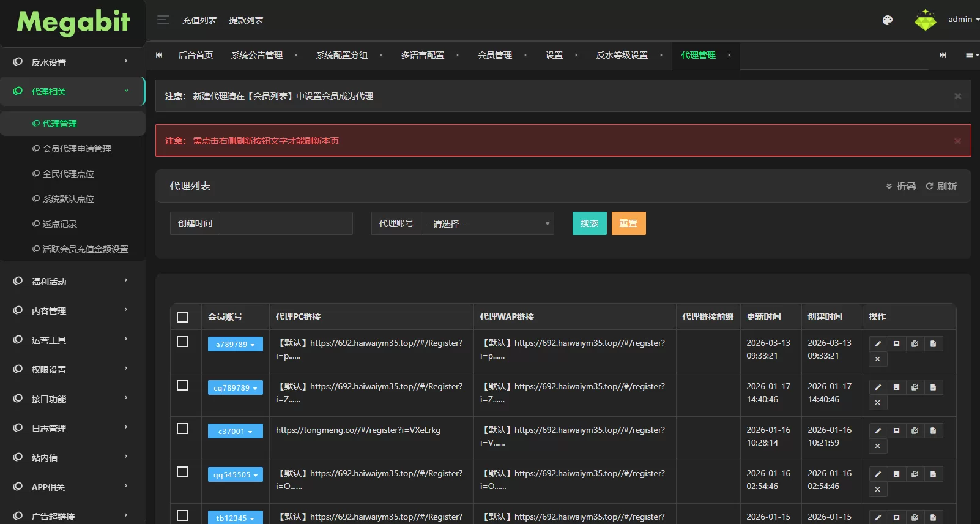Click the delete X icon for cq789789 row

(x=878, y=403)
